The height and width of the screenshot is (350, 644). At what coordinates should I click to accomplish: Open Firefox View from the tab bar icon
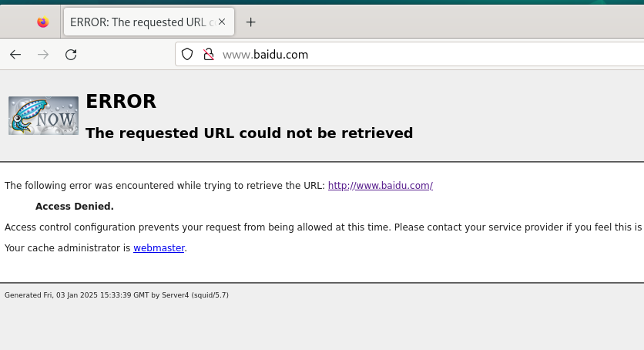[x=42, y=22]
